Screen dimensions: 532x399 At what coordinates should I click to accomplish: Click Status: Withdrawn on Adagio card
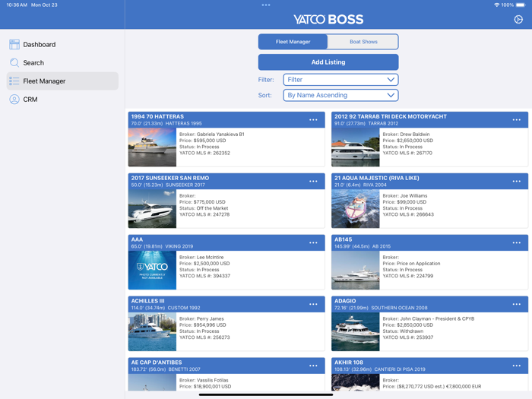[x=403, y=331]
